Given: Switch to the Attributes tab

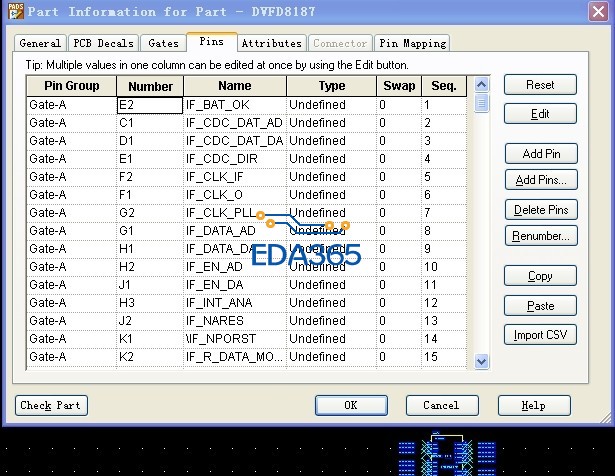Looking at the screenshot, I should (271, 43).
